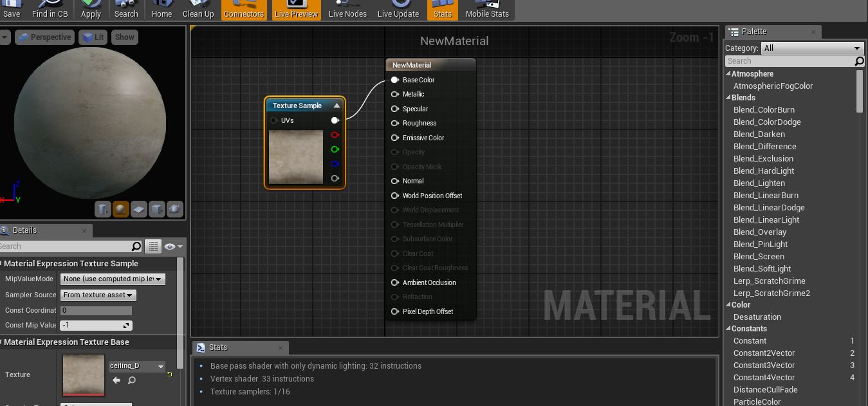Open the Search toolbar tool

coord(126,10)
